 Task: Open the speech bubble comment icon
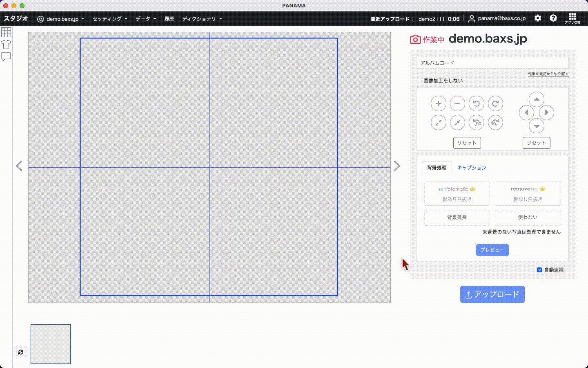(x=6, y=56)
